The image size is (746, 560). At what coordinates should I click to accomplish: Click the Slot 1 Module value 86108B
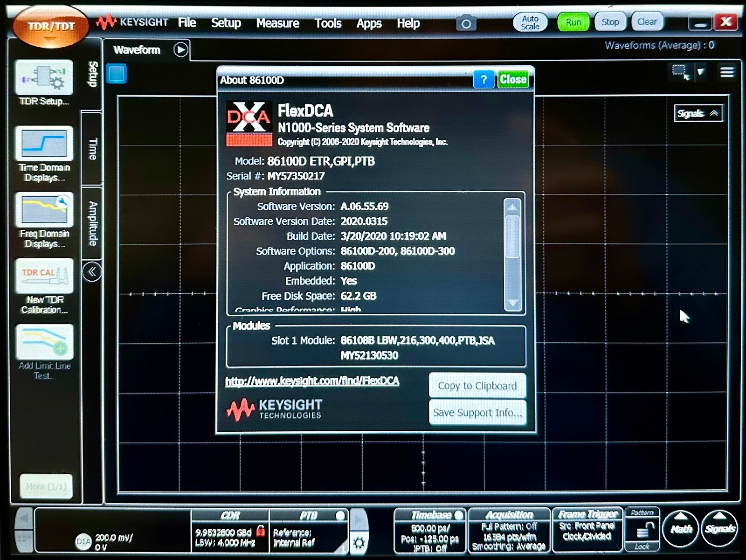point(417,340)
